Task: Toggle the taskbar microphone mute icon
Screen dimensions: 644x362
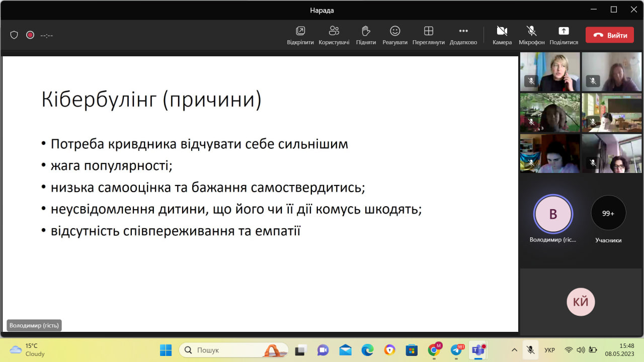Action: click(530, 350)
